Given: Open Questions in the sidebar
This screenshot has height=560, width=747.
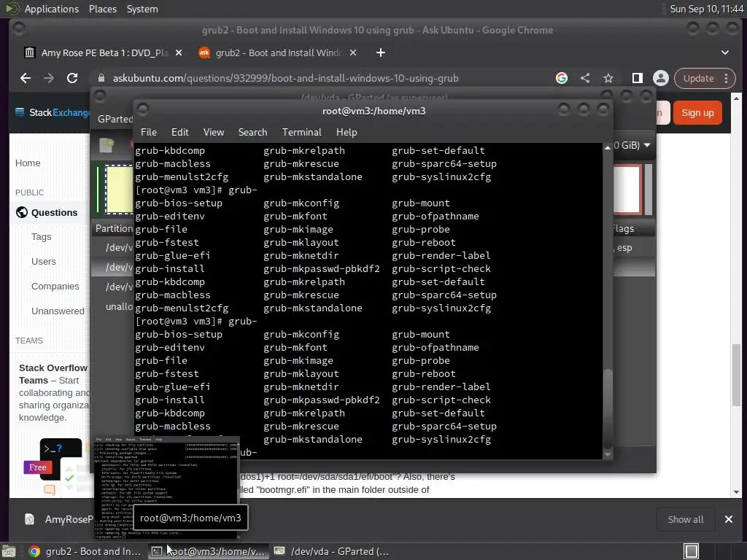Looking at the screenshot, I should (x=54, y=213).
